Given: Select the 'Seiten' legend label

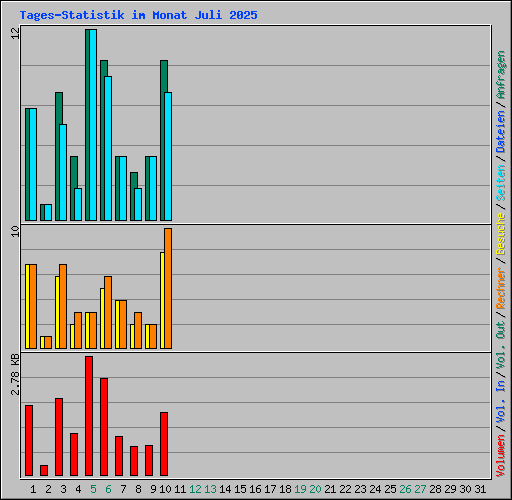Looking at the screenshot, I should coord(501,183).
